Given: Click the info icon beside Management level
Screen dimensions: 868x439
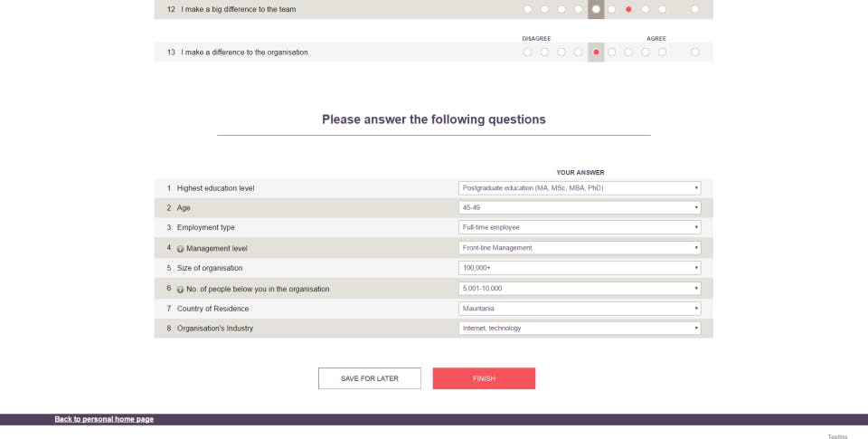Looking at the screenshot, I should point(180,249).
